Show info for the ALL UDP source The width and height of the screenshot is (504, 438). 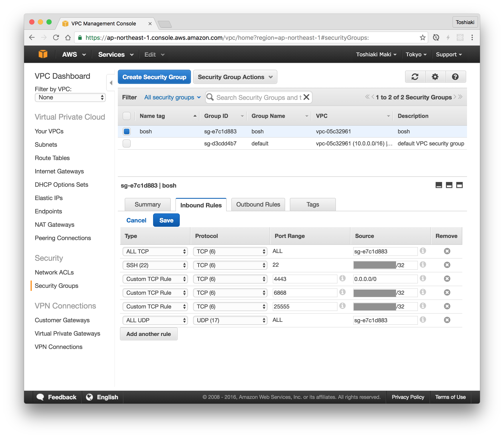(x=423, y=319)
